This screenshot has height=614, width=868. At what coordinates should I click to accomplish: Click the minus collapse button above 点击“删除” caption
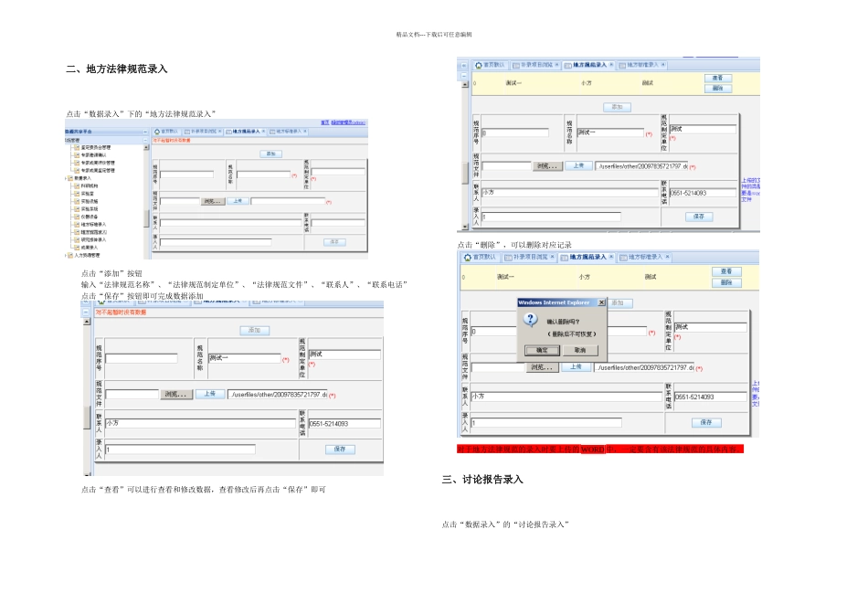[x=464, y=75]
